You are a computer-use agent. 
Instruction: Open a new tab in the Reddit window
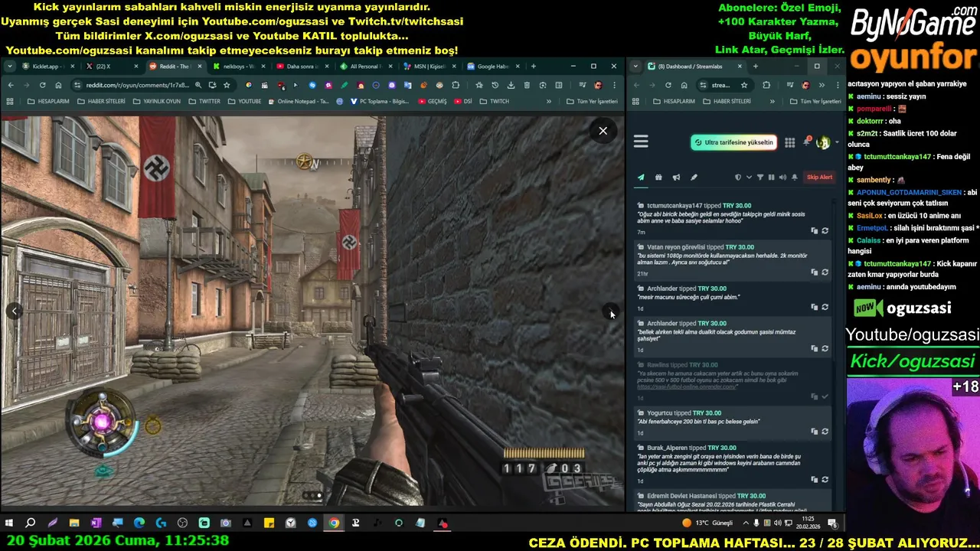[x=534, y=67]
